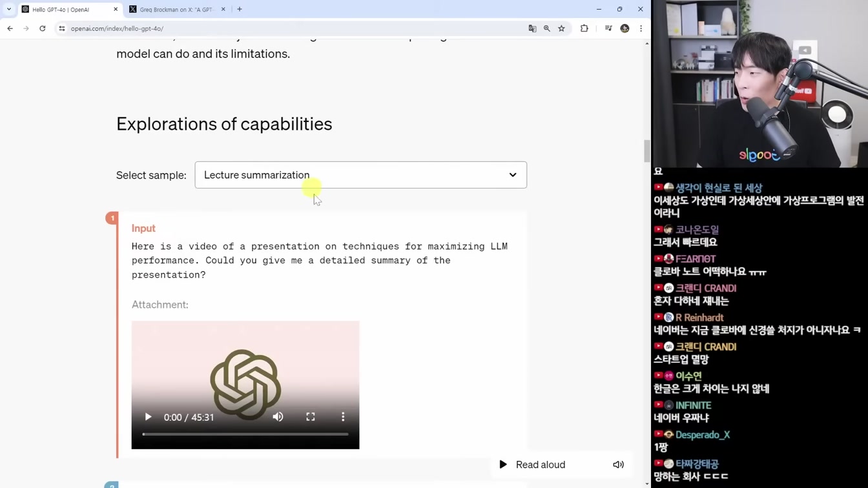Open the media control icon in the toolbar
Screen dimensions: 868x488
point(608,28)
